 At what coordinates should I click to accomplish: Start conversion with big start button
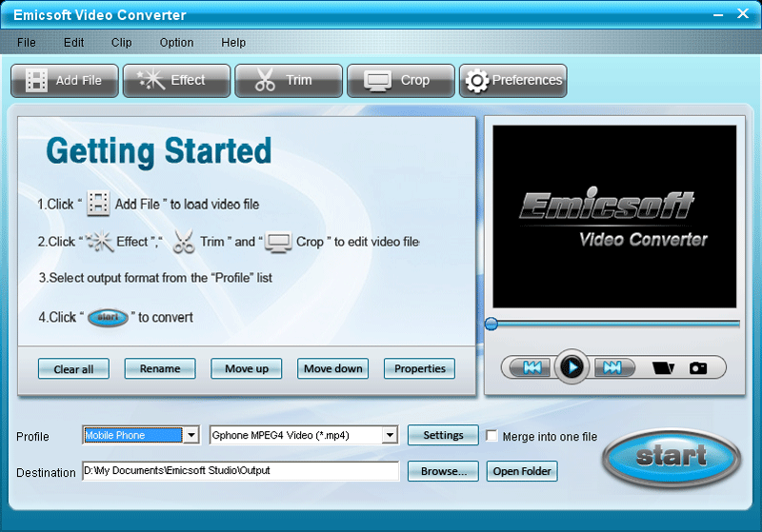coord(672,457)
